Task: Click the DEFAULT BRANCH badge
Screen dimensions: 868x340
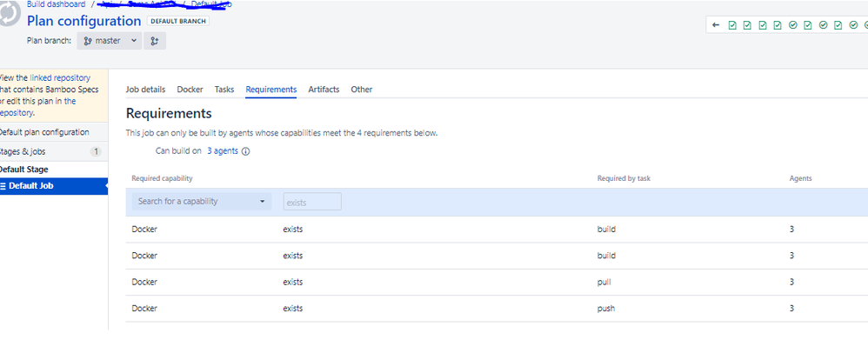Action: [177, 21]
